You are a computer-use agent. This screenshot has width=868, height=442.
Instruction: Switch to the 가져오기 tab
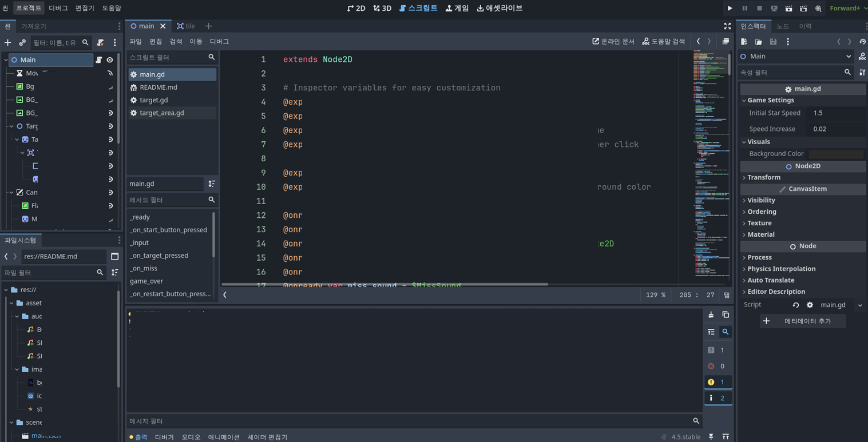click(x=34, y=26)
